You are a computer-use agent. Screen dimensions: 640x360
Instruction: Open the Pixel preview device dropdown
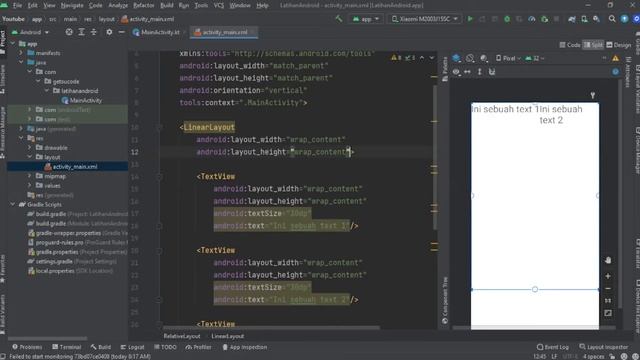click(508, 58)
